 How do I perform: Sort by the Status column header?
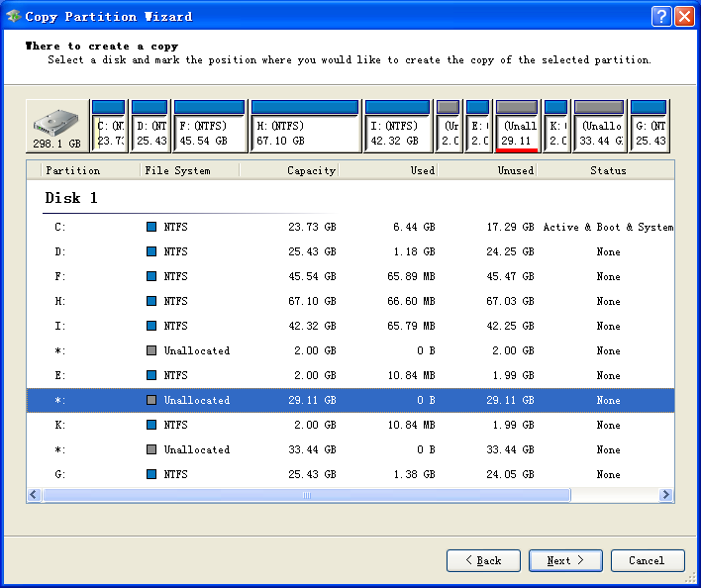pos(608,170)
